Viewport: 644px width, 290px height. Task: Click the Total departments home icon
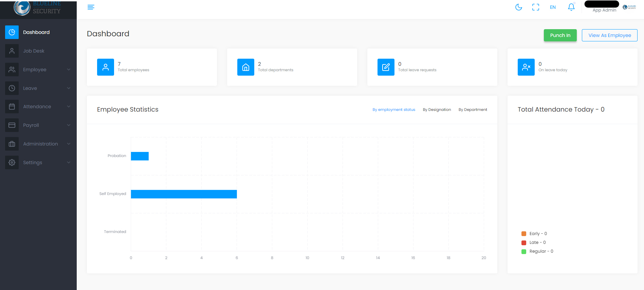[245, 67]
